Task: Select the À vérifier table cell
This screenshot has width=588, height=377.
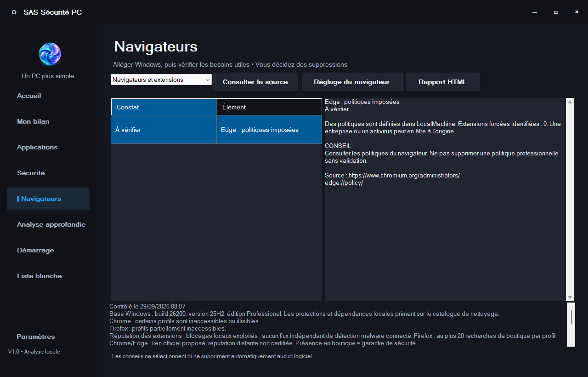Action: pos(164,130)
